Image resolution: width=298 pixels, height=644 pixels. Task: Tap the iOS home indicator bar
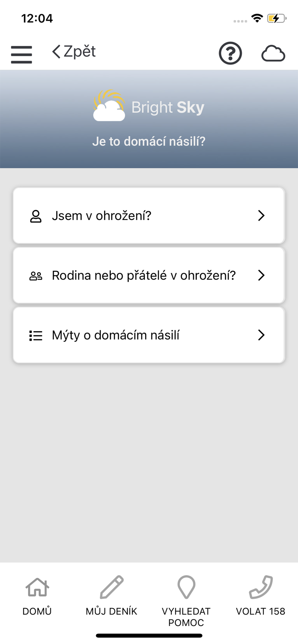(x=149, y=636)
